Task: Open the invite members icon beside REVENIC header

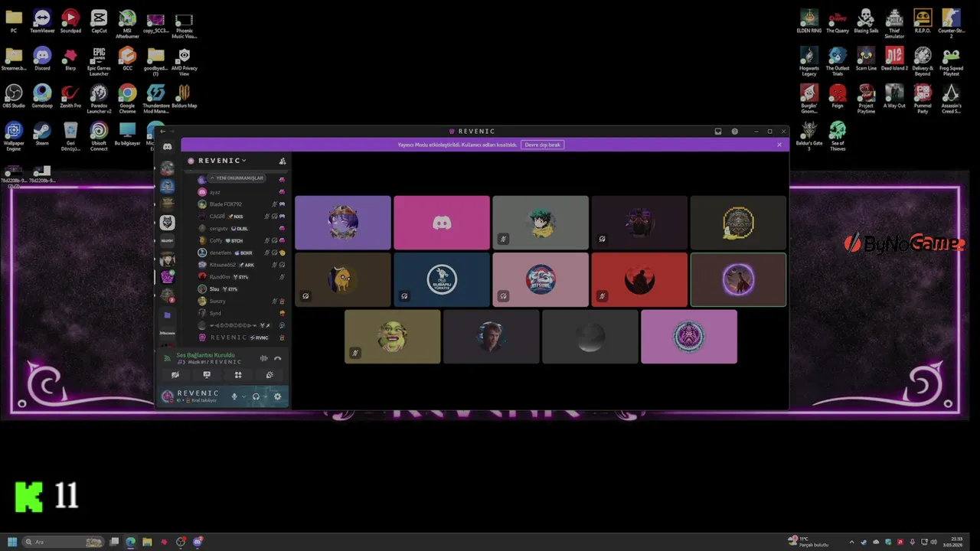Action: (x=283, y=161)
